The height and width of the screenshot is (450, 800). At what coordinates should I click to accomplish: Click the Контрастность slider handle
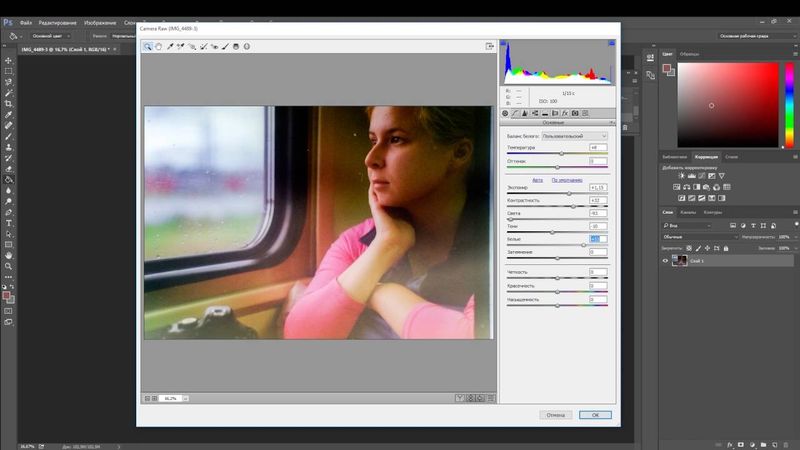(573, 207)
